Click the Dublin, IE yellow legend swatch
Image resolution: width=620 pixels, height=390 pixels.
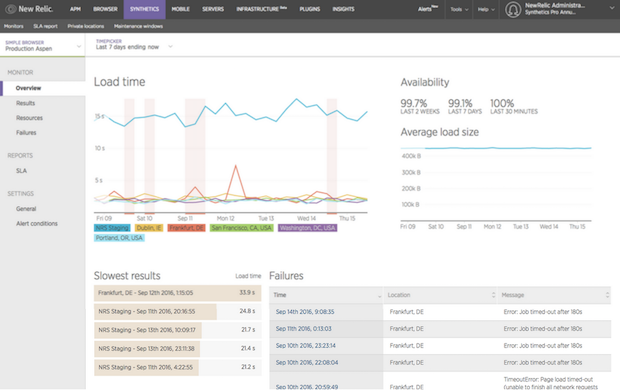149,228
